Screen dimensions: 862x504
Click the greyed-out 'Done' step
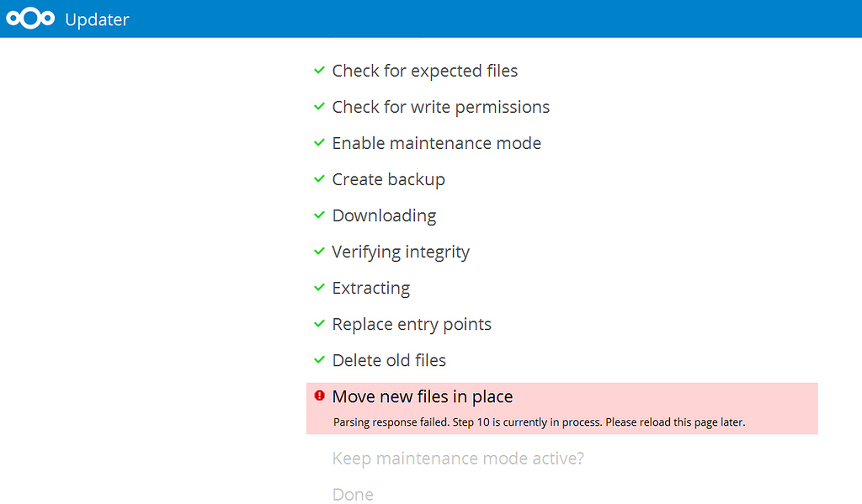(x=353, y=495)
